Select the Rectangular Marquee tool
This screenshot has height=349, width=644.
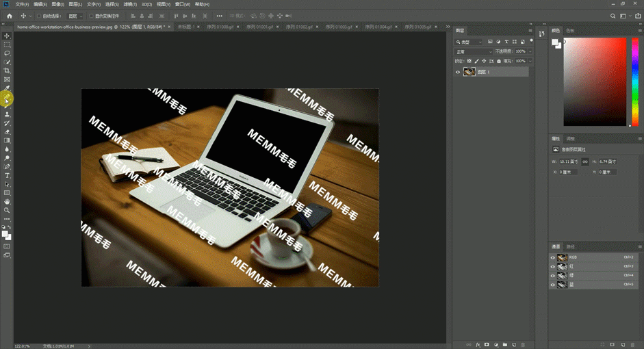click(x=7, y=44)
